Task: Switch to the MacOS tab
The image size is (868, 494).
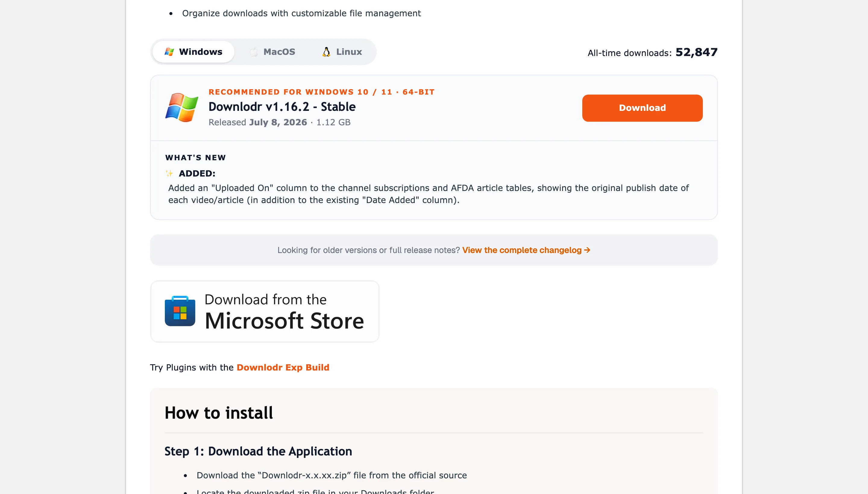Action: pos(272,52)
